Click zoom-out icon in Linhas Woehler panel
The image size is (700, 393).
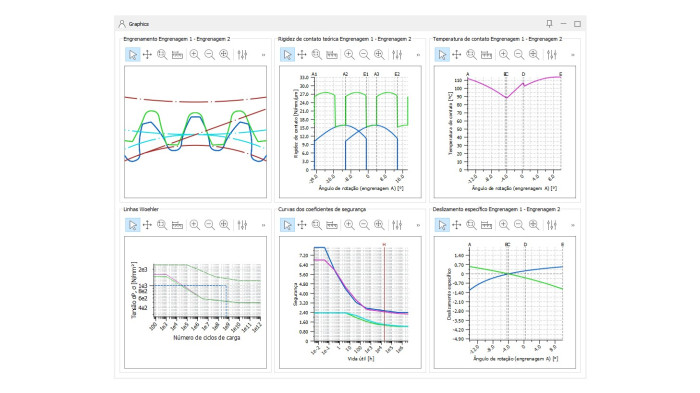coord(209,225)
